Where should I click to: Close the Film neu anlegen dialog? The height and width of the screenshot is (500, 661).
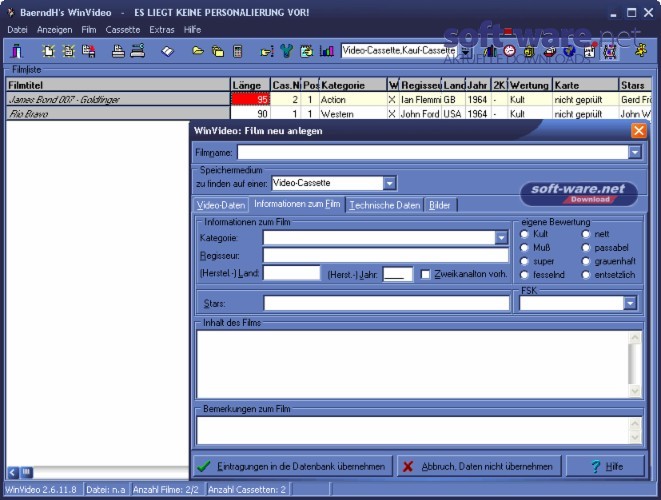(638, 131)
